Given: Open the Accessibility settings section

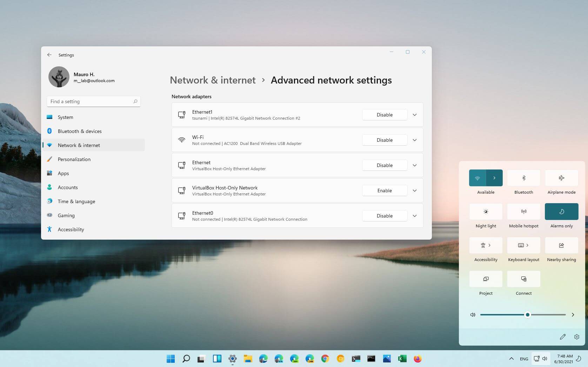Looking at the screenshot, I should (71, 229).
